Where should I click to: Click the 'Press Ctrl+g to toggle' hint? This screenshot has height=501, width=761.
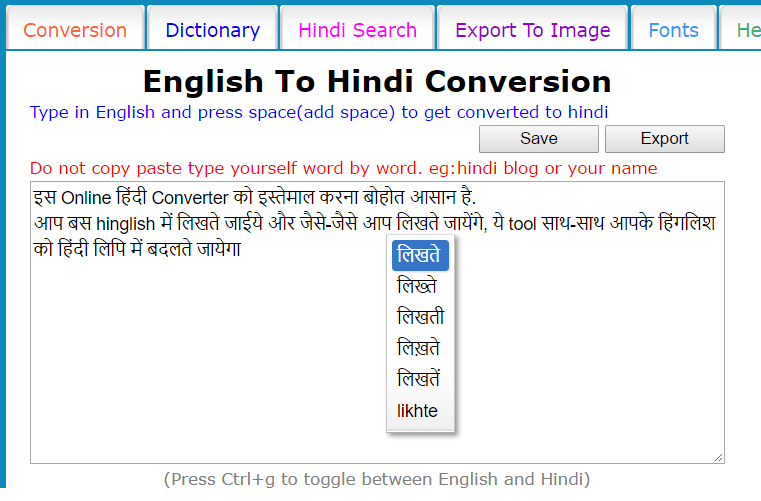tap(377, 479)
